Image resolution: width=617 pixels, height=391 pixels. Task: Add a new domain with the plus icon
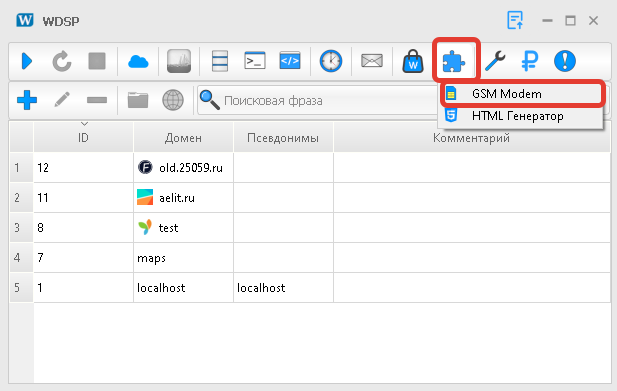pyautogui.click(x=27, y=100)
